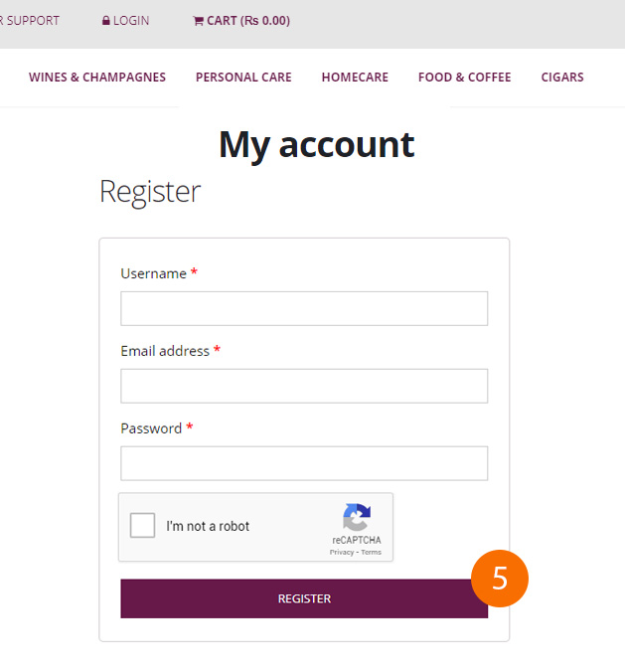Go to the Personal Care category

(x=243, y=78)
